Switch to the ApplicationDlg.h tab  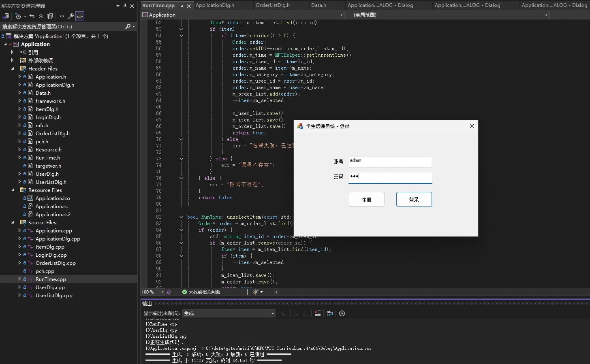tap(215, 5)
